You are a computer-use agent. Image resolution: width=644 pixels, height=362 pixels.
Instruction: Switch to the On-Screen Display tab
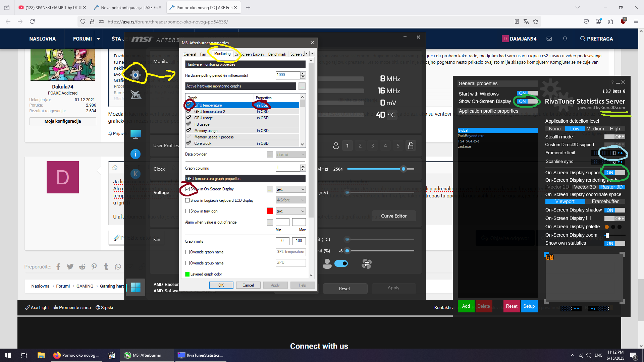pos(249,54)
